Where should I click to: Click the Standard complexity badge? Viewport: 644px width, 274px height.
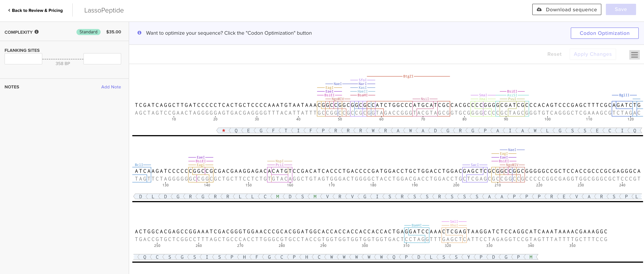(x=88, y=32)
